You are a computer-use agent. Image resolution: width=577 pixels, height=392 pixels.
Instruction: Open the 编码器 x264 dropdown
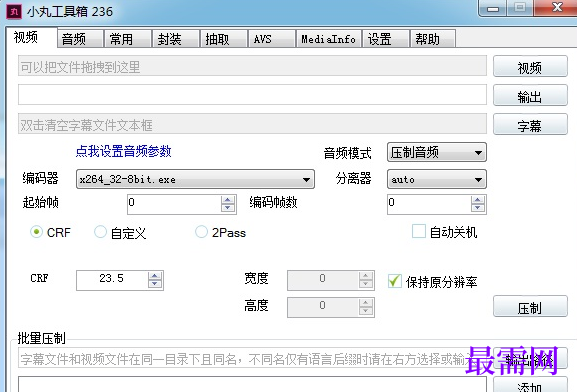pos(195,179)
